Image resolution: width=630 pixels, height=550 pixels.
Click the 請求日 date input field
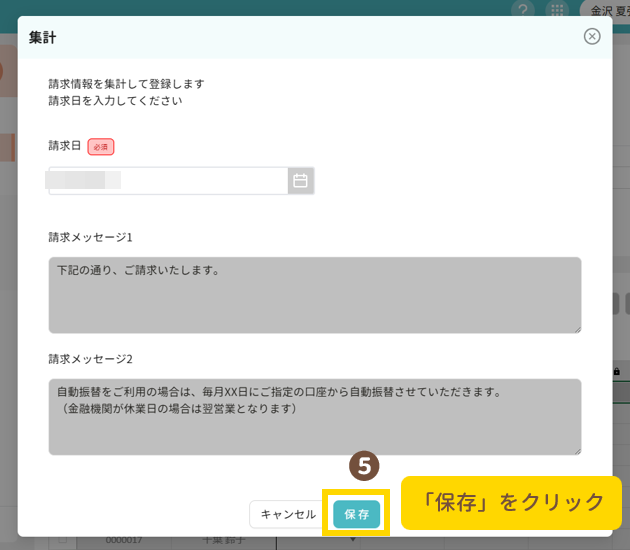click(x=168, y=181)
